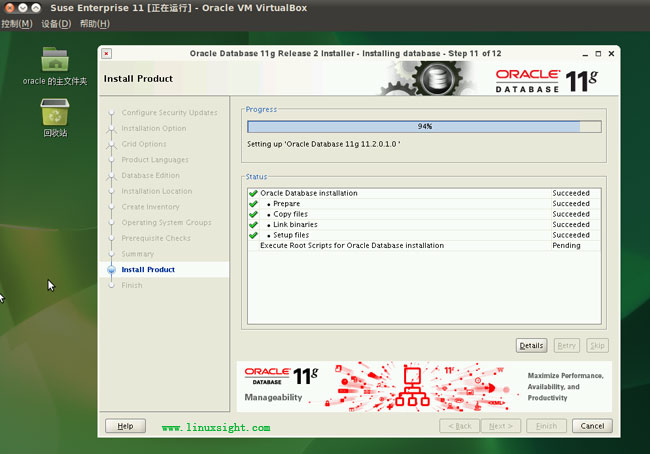Click the installer window title bar text
650x454 pixels.
tap(345, 53)
